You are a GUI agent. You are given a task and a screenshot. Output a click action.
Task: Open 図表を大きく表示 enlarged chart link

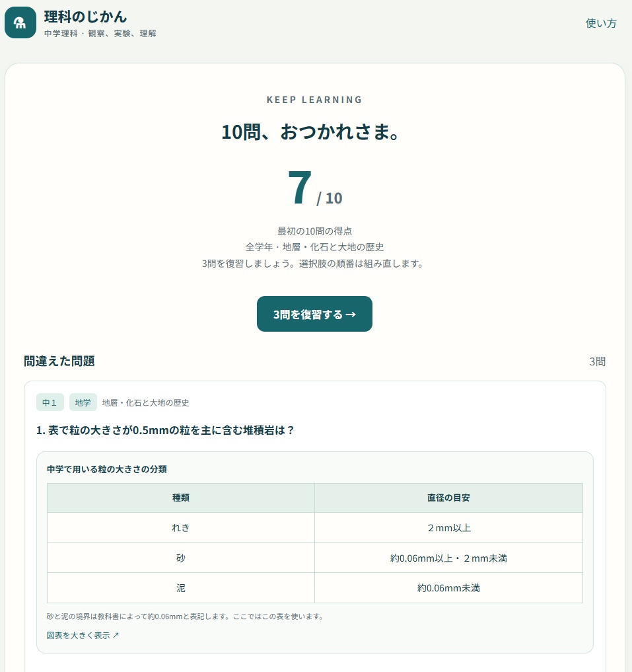pos(83,635)
